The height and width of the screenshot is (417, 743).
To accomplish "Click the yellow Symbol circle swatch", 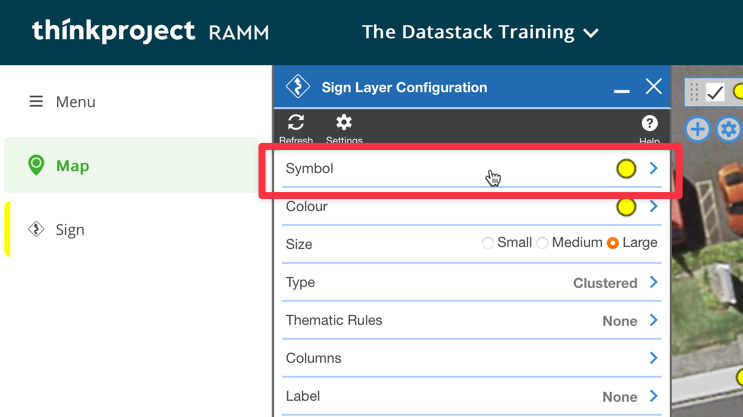I will (626, 168).
